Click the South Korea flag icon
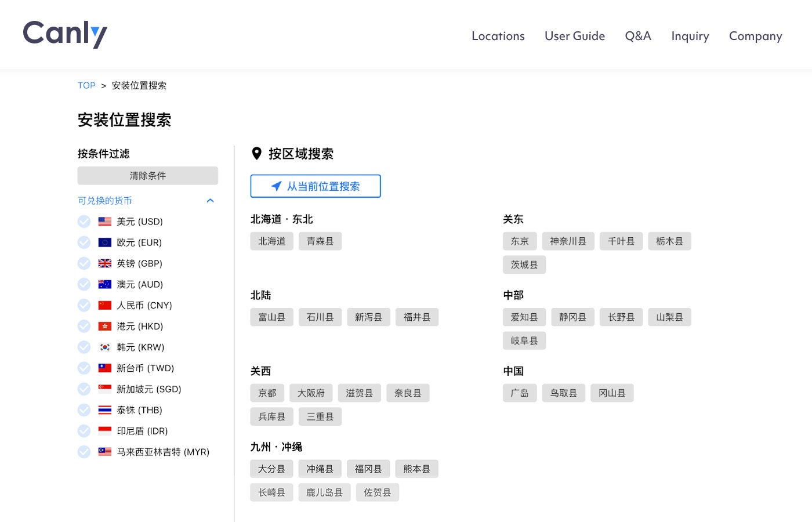812x522 pixels. pyautogui.click(x=105, y=347)
